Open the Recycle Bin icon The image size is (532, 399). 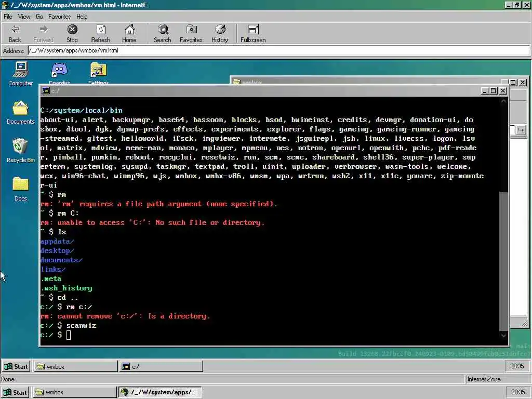[x=21, y=150]
